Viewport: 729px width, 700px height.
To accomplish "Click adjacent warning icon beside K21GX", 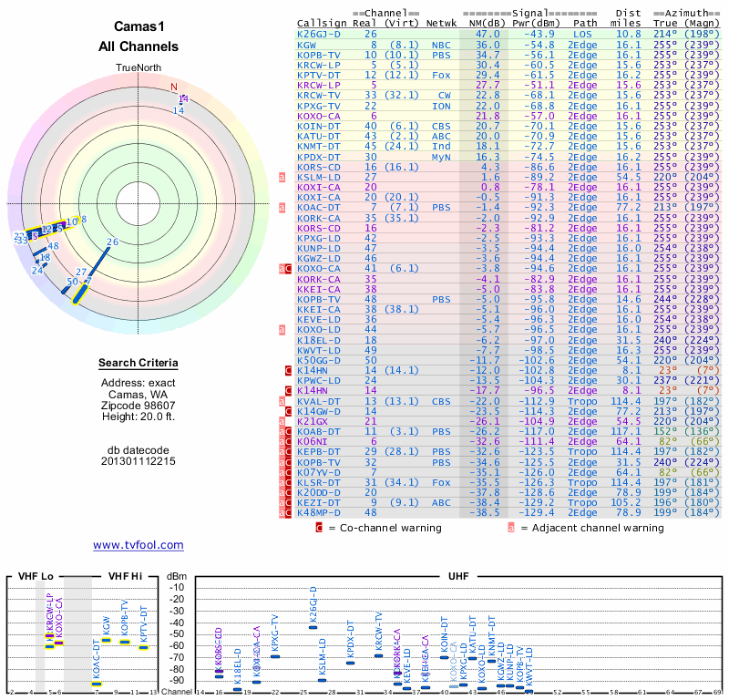I will pyautogui.click(x=282, y=421).
